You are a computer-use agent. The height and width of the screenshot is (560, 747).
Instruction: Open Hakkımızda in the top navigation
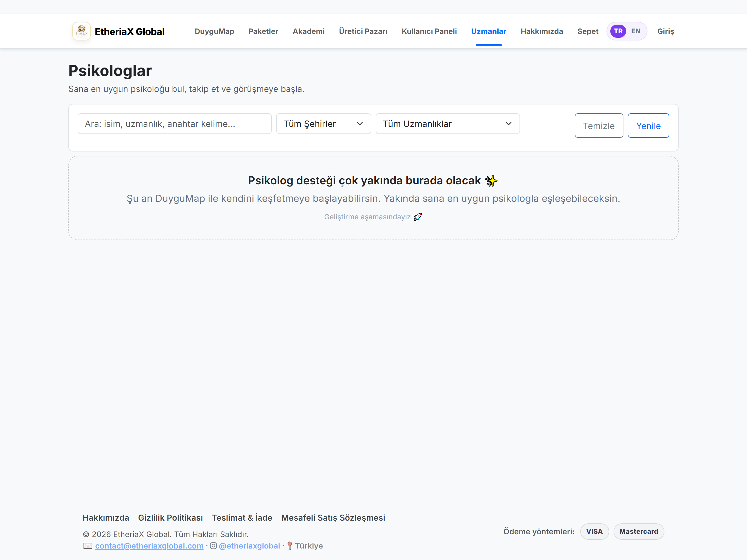[x=542, y=31]
